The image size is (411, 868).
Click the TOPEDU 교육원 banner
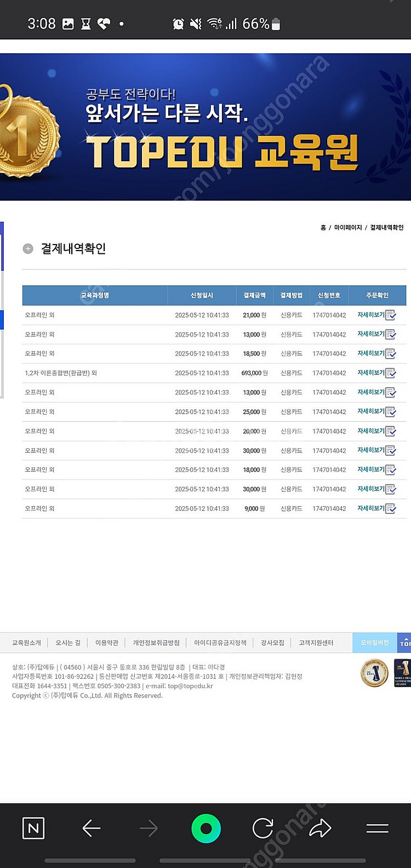coord(206,127)
